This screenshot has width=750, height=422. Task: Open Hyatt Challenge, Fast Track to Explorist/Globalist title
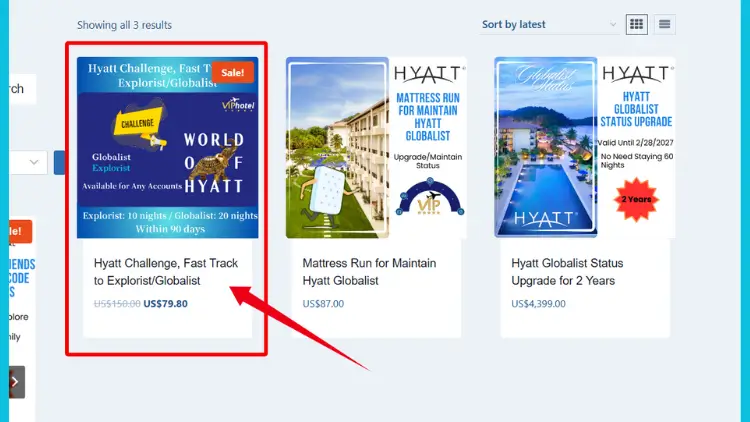166,272
